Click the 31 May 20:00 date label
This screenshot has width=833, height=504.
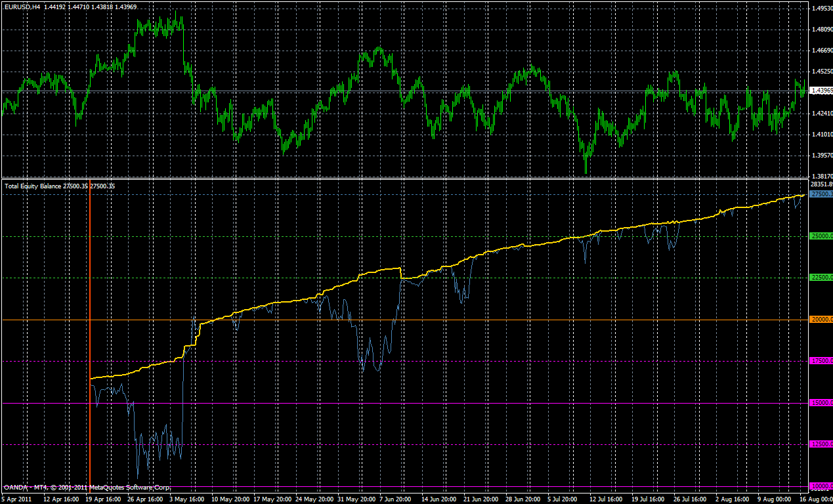coord(356,499)
